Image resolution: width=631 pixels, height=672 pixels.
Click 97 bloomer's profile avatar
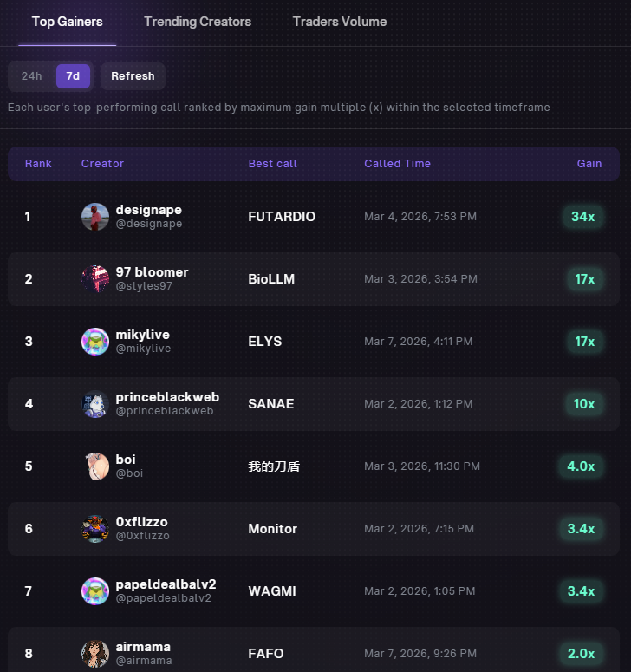(x=95, y=279)
